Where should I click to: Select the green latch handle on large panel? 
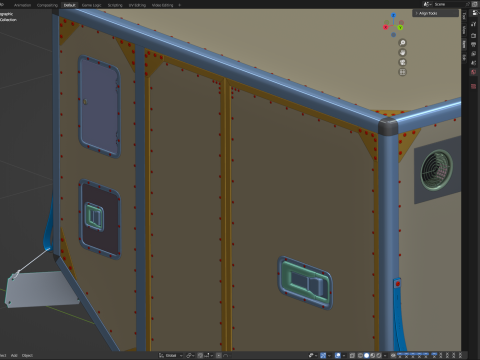(x=304, y=282)
